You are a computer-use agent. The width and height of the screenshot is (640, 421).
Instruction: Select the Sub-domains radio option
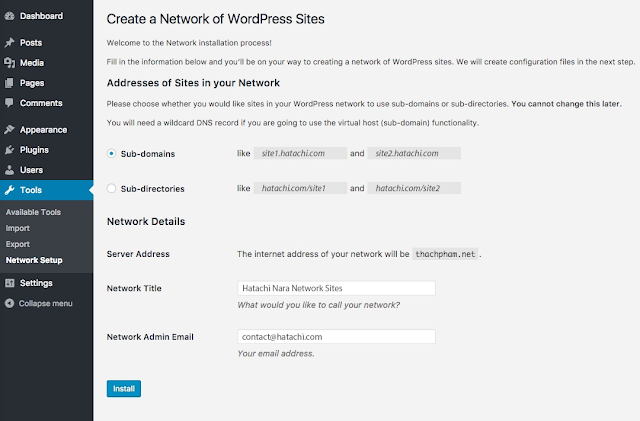pyautogui.click(x=111, y=154)
